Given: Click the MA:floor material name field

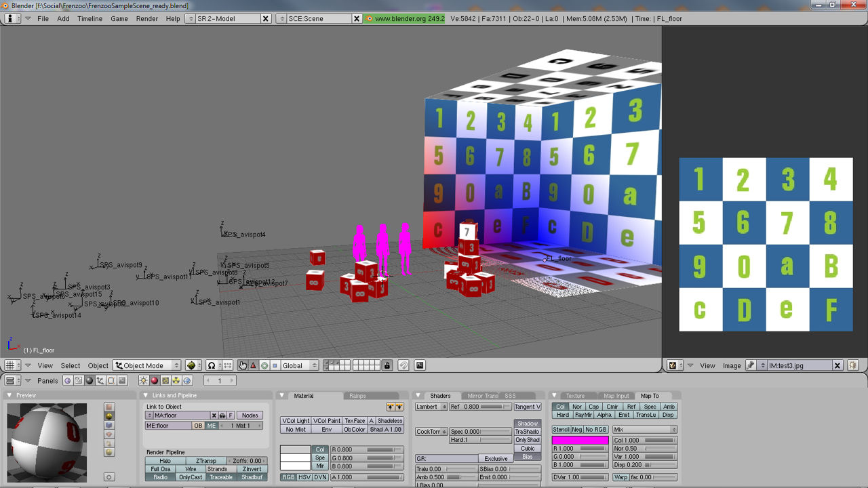Looking at the screenshot, I should (x=180, y=415).
